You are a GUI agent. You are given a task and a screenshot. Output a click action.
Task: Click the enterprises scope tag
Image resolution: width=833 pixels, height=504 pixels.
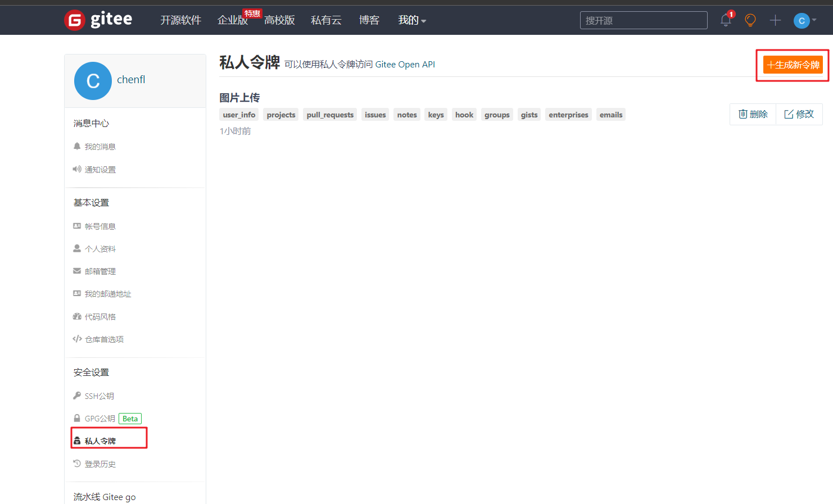(x=568, y=115)
